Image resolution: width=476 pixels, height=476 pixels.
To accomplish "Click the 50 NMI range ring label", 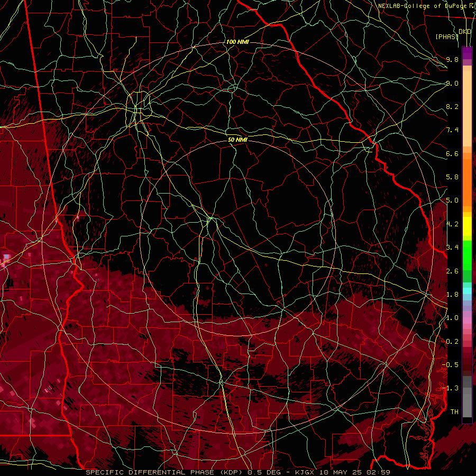I will click(x=237, y=140).
